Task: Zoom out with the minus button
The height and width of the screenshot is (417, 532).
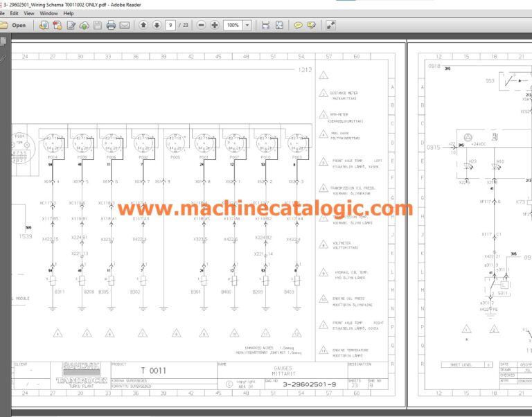Action: point(201,25)
